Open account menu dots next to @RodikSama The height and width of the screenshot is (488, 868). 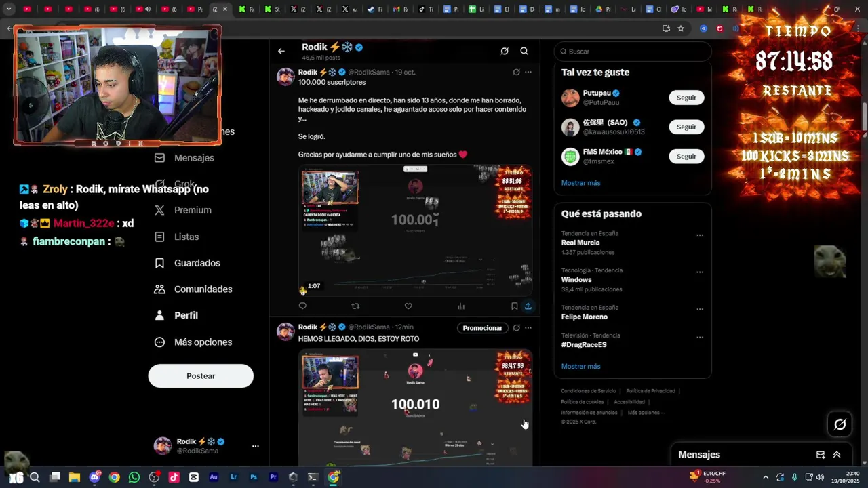coord(256,446)
